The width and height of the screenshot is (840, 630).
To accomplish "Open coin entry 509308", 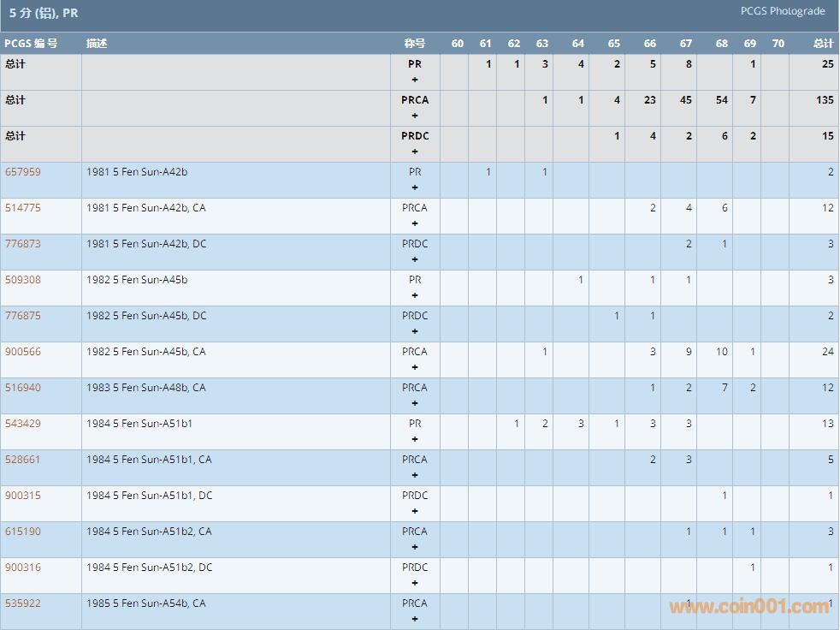I will (22, 280).
